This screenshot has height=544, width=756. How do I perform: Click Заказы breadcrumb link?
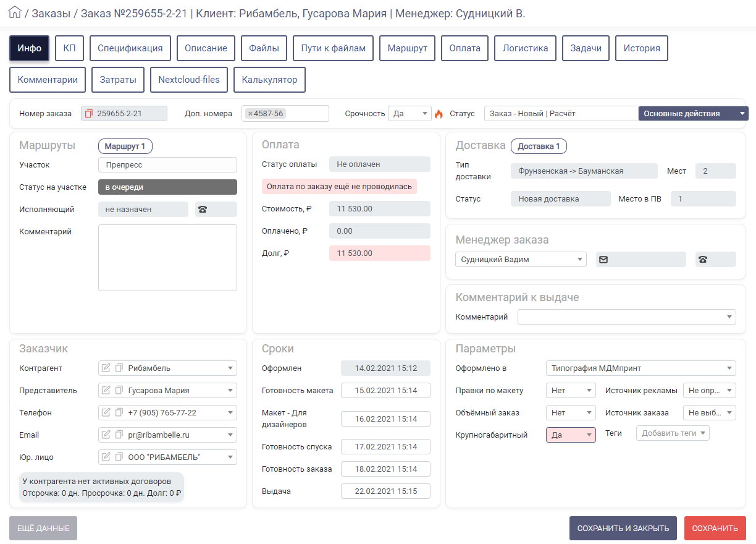click(x=51, y=13)
